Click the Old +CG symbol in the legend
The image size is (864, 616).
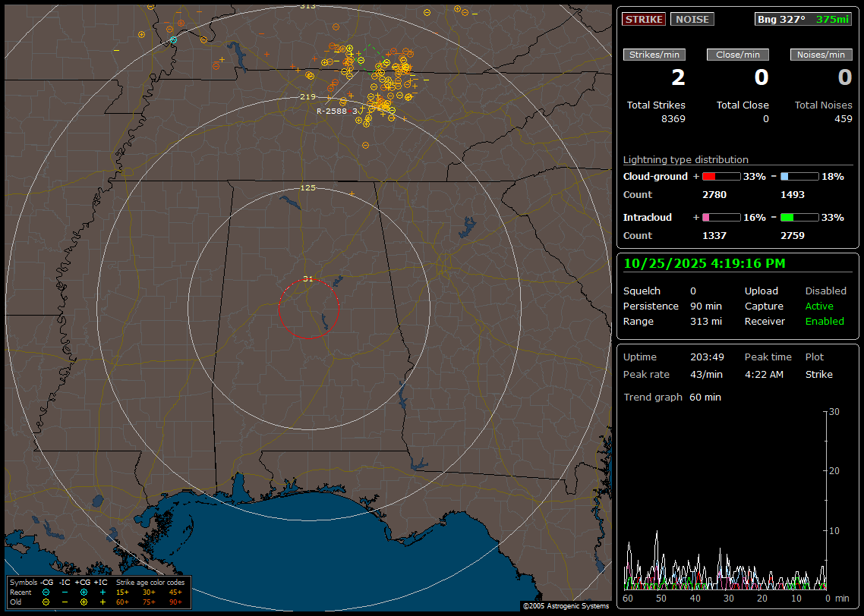84,602
